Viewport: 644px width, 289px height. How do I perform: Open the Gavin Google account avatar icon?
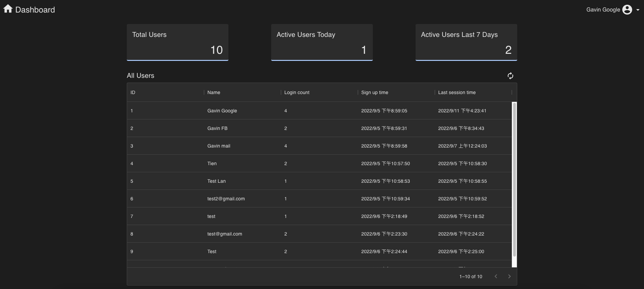[x=627, y=9]
